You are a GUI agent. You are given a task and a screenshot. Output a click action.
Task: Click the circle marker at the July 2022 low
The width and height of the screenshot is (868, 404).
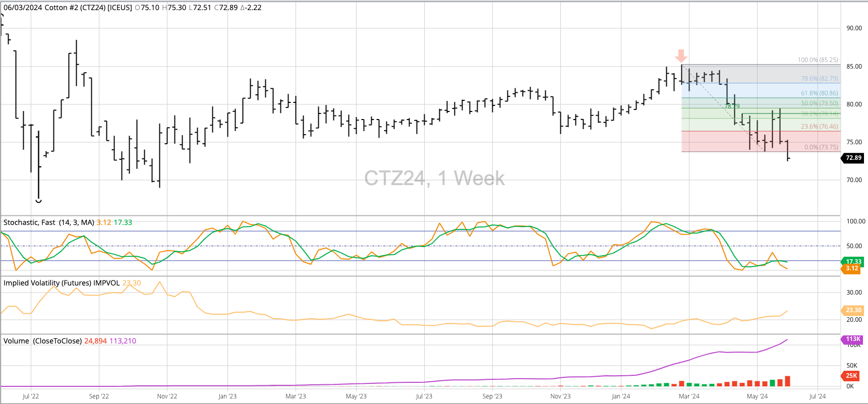point(38,201)
